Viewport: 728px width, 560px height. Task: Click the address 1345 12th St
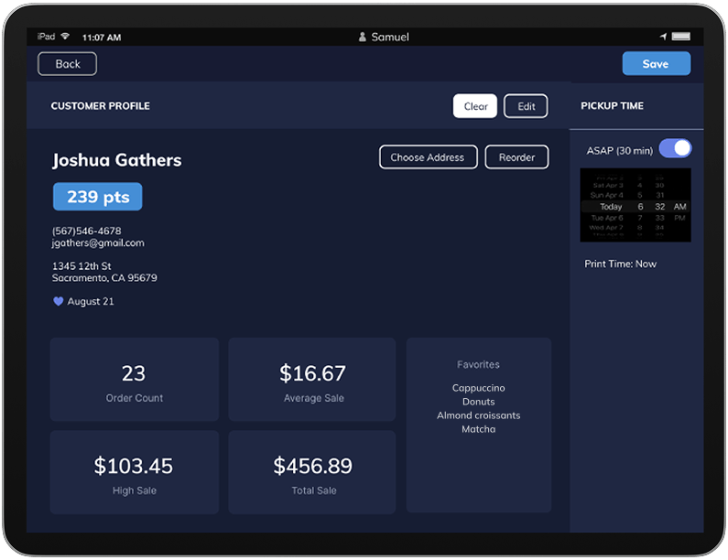[x=81, y=266]
